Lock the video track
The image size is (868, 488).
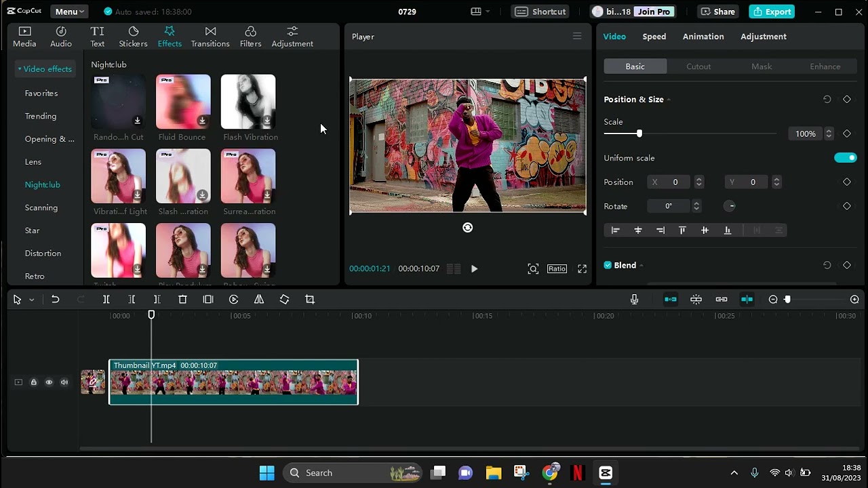click(33, 382)
